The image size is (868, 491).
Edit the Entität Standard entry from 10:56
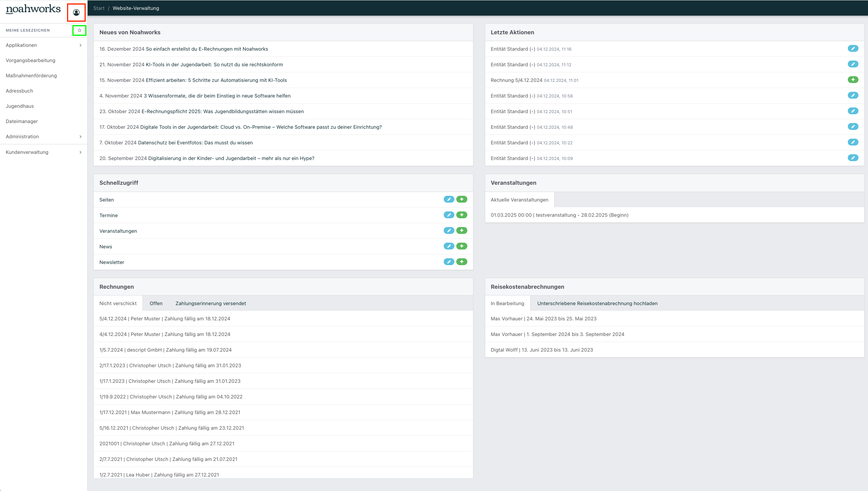click(853, 96)
